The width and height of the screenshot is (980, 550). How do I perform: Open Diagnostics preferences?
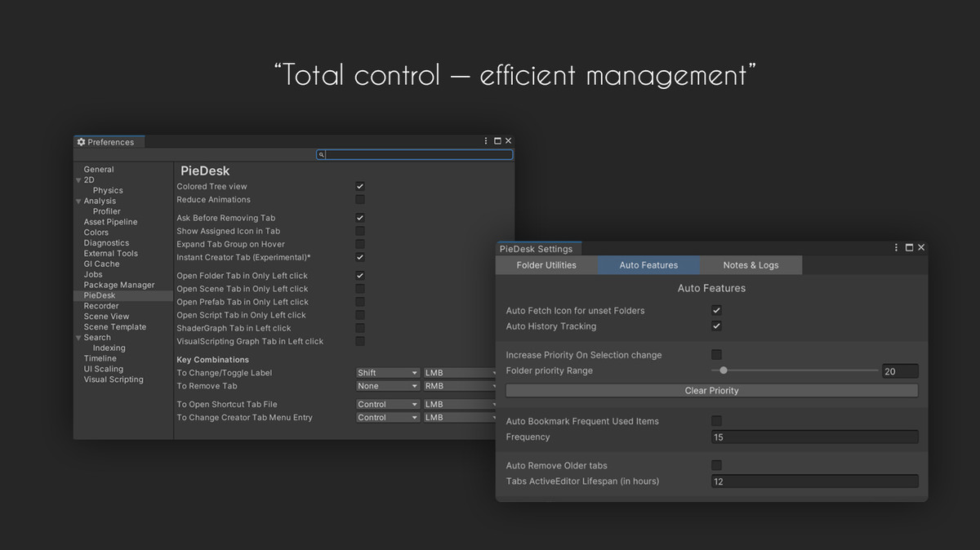coord(106,243)
